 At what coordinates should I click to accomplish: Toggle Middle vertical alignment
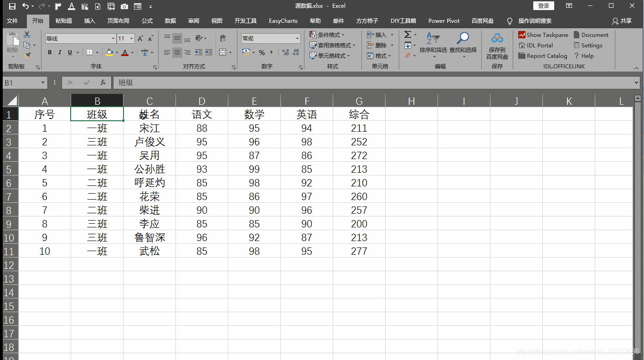tap(177, 38)
